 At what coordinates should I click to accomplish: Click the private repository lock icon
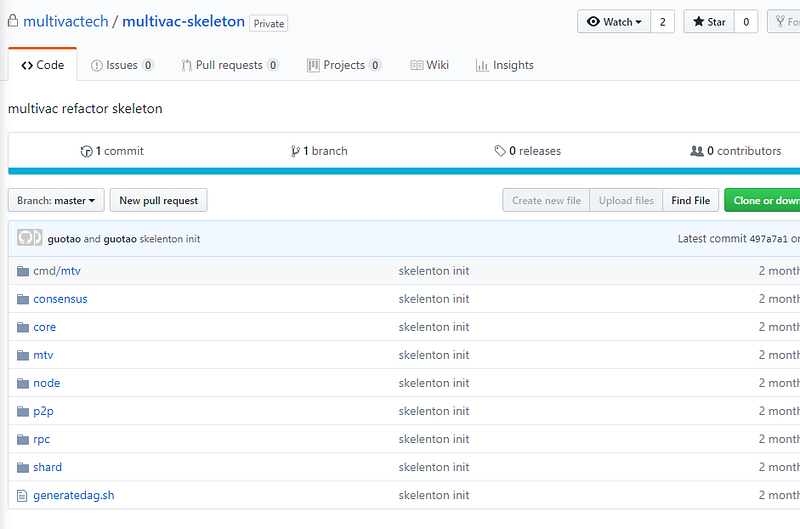pos(13,21)
